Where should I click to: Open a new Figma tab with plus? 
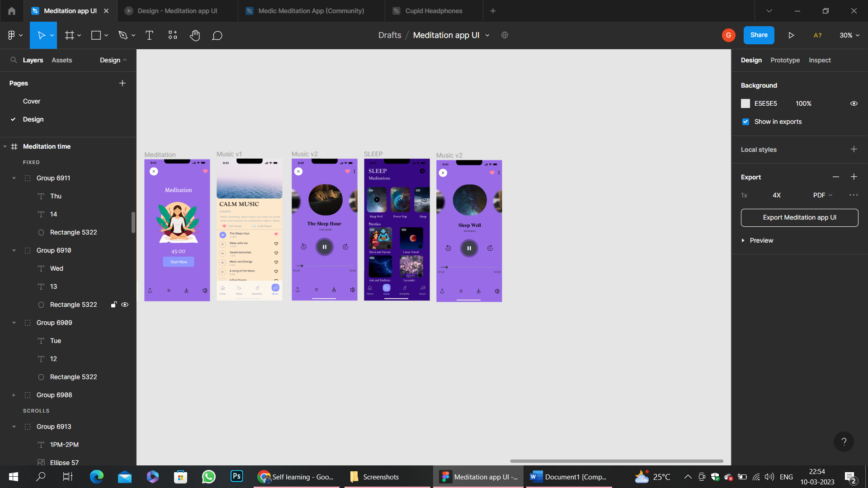coord(493,11)
